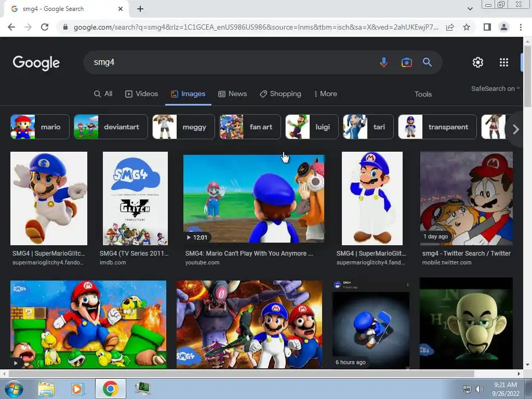Screen dimensions: 532x399
Task: Go back to the previous page
Action: (11, 27)
